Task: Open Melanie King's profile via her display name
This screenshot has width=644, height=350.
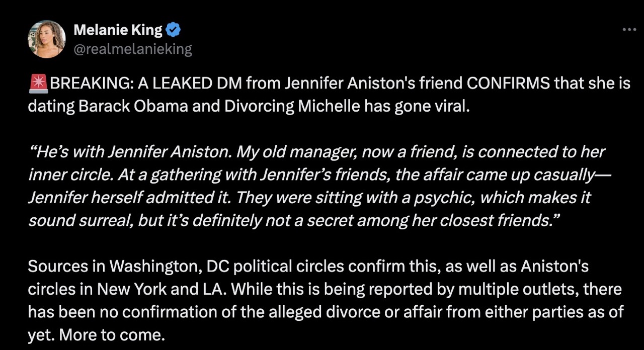Action: pos(118,29)
